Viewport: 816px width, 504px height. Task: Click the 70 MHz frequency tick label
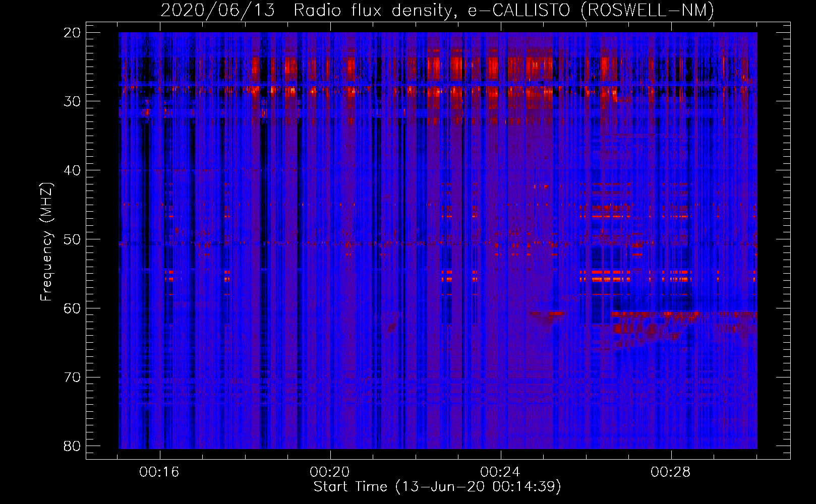click(73, 377)
